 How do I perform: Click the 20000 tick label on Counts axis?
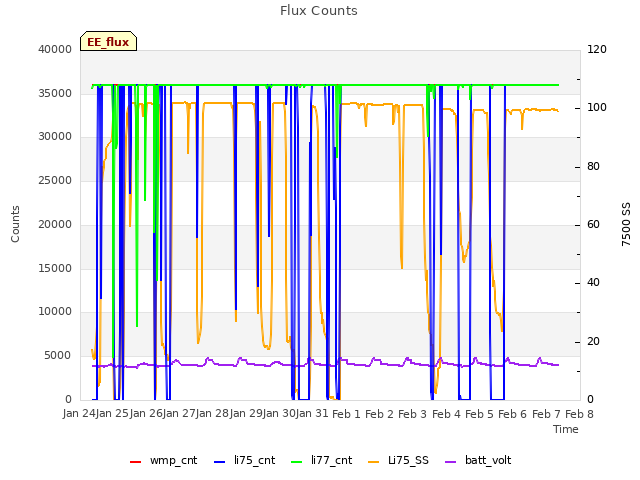pos(55,224)
